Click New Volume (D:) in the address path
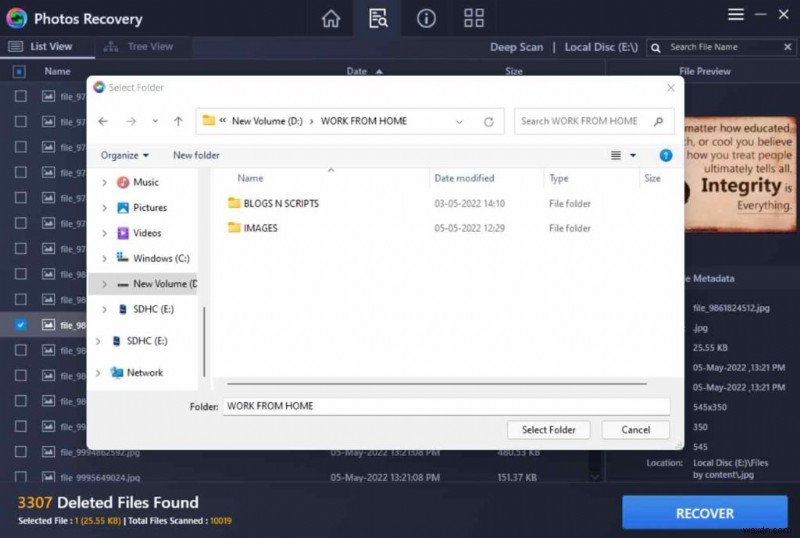800x538 pixels. click(x=267, y=121)
